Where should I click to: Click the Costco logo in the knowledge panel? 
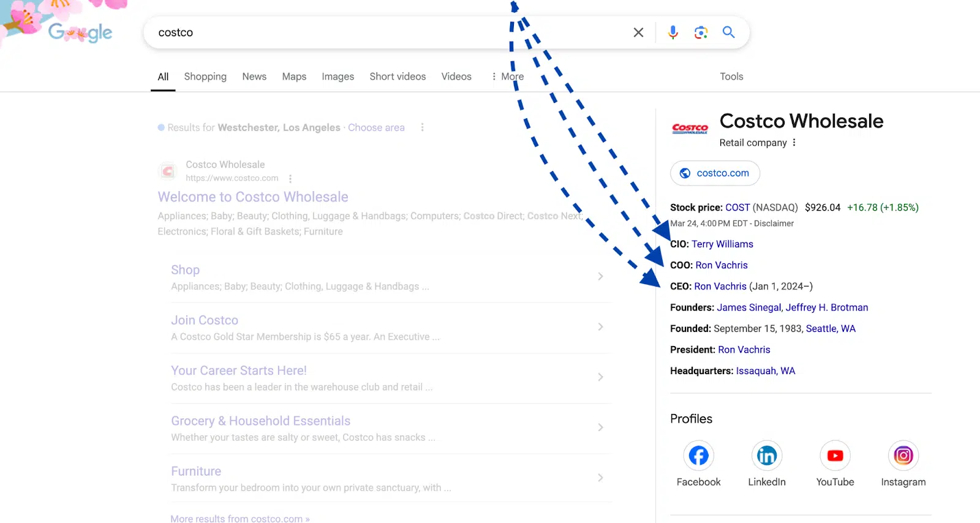(x=690, y=128)
